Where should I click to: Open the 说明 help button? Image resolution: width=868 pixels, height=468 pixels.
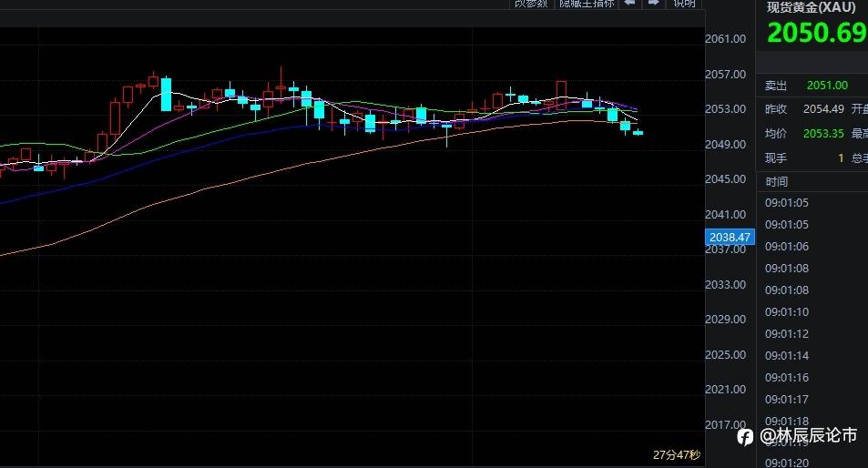coord(684,4)
